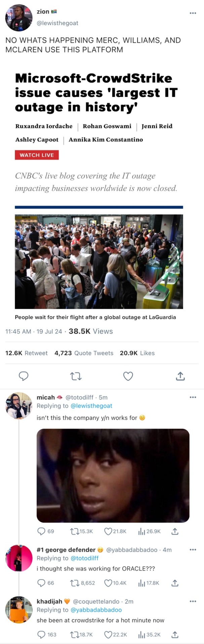The width and height of the screenshot is (204, 644).
Task: Reply to zion's main tweet
Action: (23, 376)
